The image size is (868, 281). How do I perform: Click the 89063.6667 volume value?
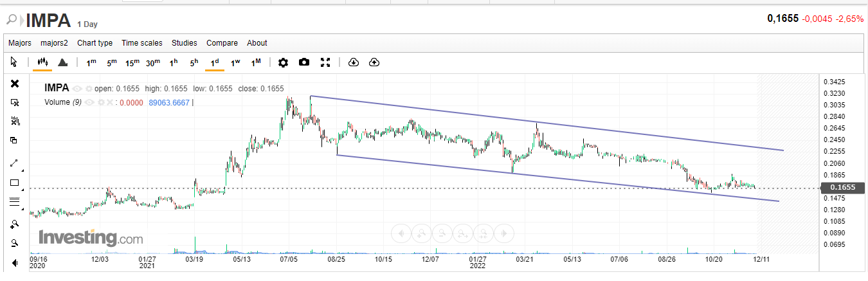coord(169,102)
